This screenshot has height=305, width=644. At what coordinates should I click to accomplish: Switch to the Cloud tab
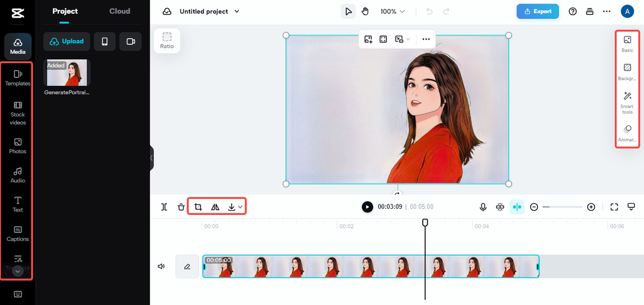pos(120,11)
